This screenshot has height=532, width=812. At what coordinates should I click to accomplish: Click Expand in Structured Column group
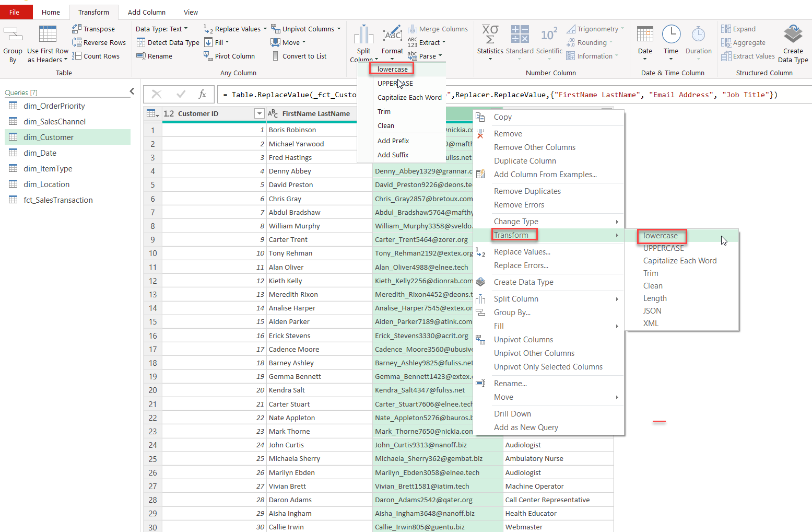pos(738,29)
